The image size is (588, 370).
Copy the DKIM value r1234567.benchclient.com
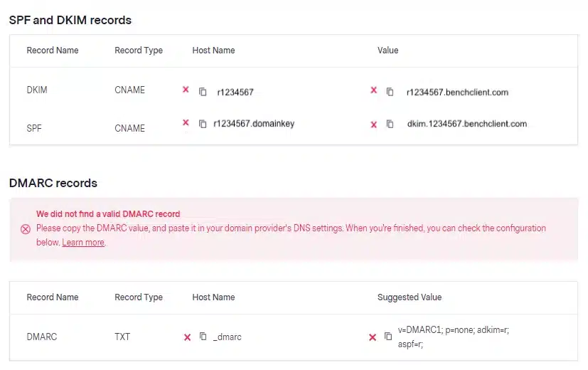click(390, 92)
